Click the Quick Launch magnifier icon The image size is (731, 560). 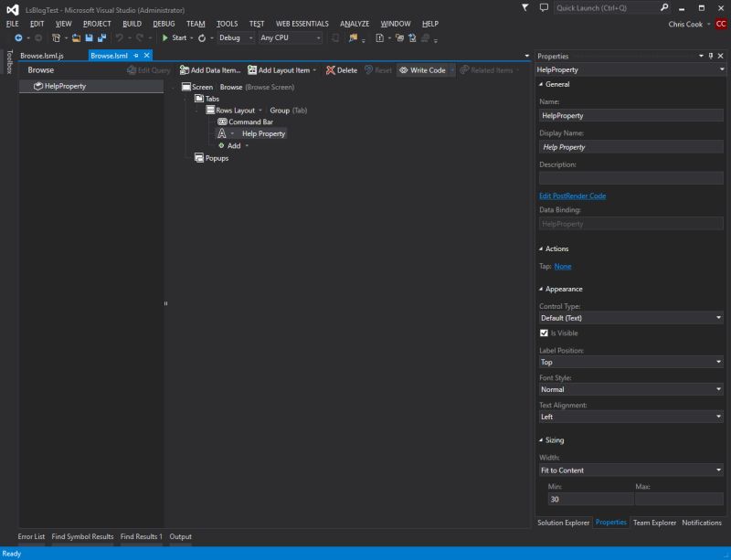(664, 7)
